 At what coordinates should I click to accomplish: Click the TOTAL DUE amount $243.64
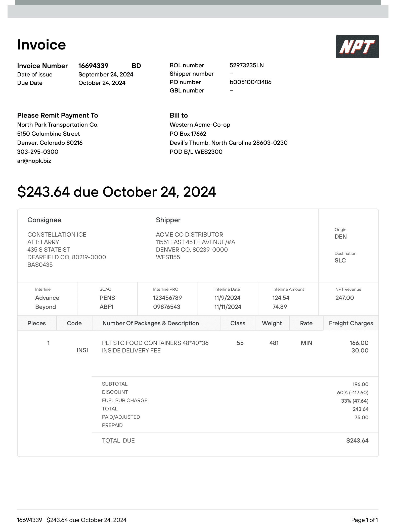(357, 441)
